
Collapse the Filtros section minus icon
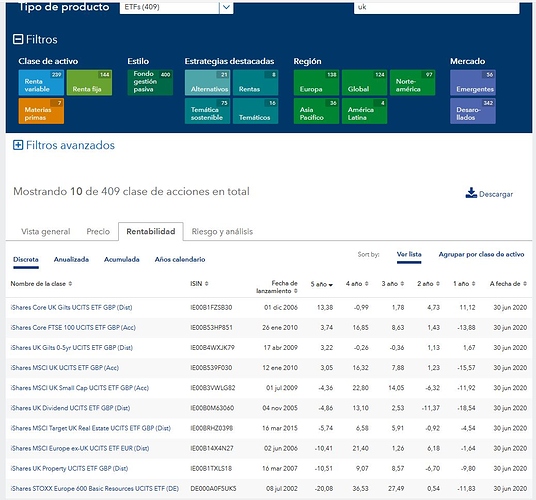(18, 39)
